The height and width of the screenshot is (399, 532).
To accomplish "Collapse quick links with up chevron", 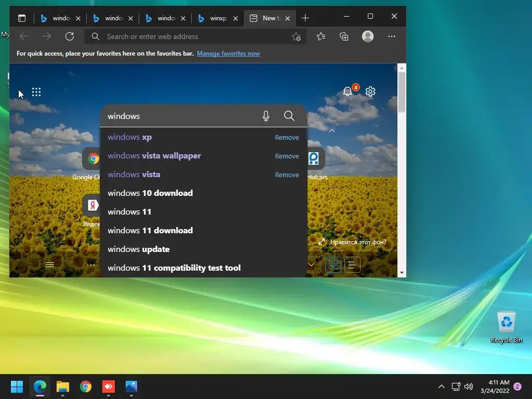I will coord(332,130).
